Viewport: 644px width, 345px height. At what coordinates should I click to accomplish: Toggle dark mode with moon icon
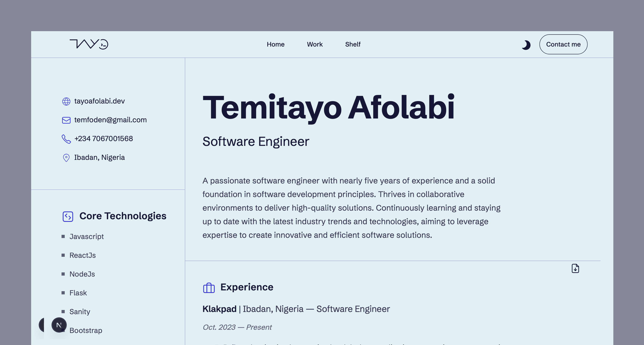pyautogui.click(x=526, y=45)
